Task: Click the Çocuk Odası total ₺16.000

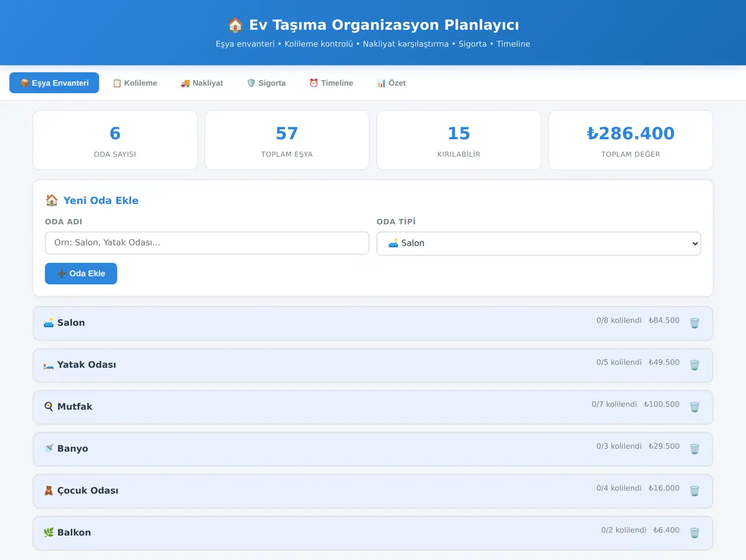Action: pos(664,488)
